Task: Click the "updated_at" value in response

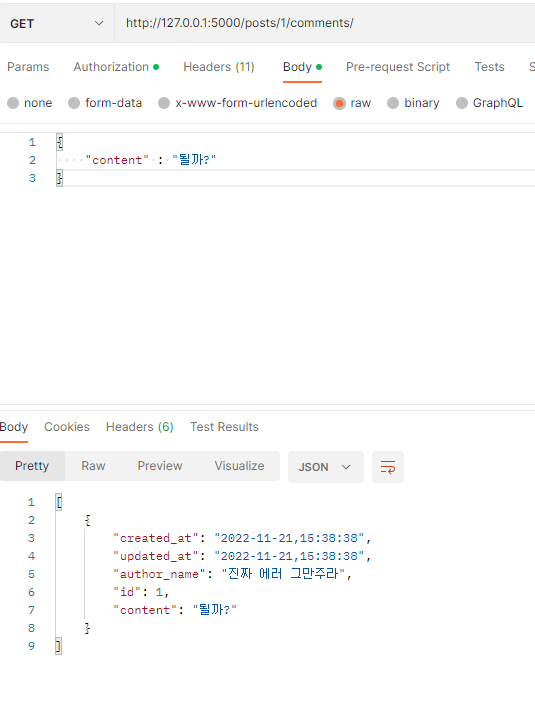Action: [x=289, y=556]
